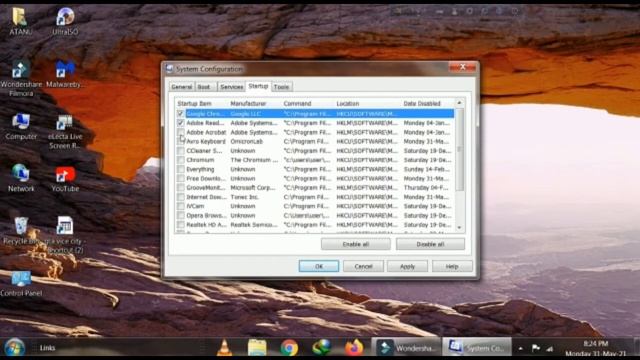The image size is (640, 360).
Task: Open Malwarebytes desktop shortcut
Action: [x=65, y=73]
